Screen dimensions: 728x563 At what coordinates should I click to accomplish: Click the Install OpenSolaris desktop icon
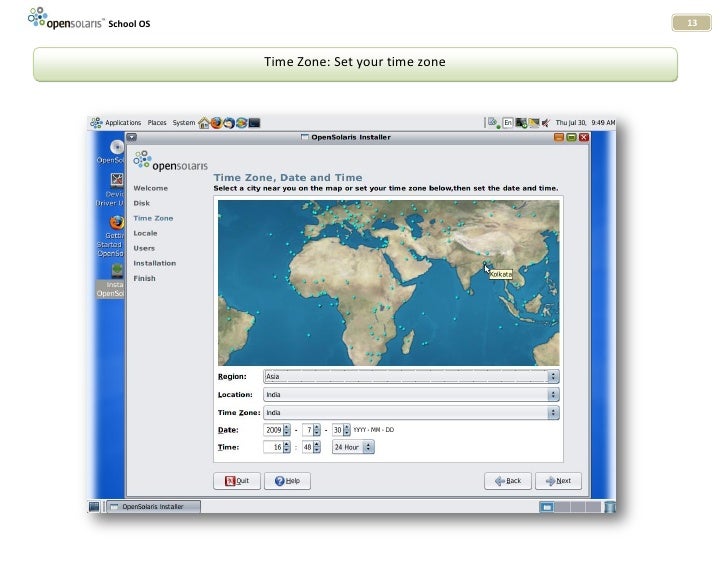click(x=110, y=281)
